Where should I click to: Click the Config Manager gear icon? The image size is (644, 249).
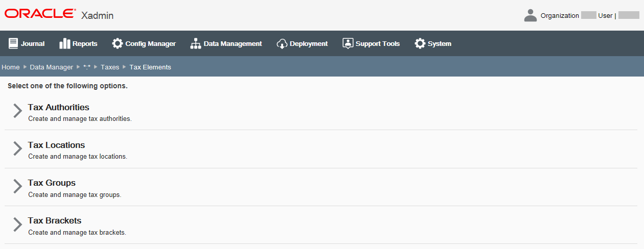pyautogui.click(x=118, y=44)
